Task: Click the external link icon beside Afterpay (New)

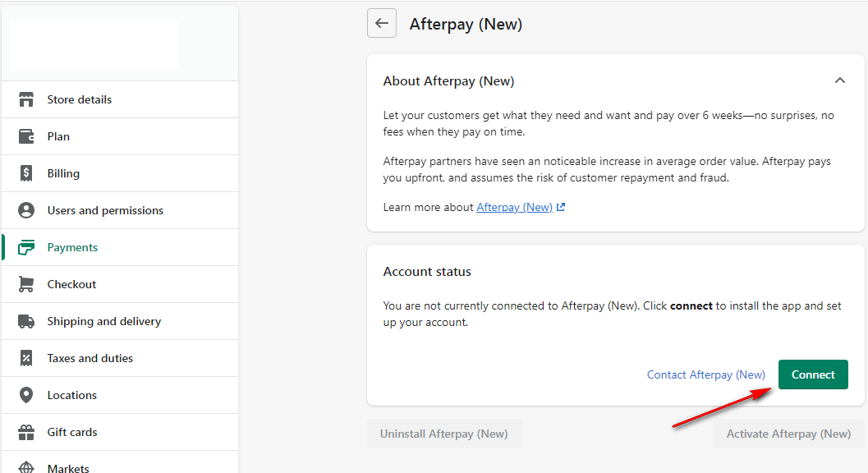Action: pos(561,207)
